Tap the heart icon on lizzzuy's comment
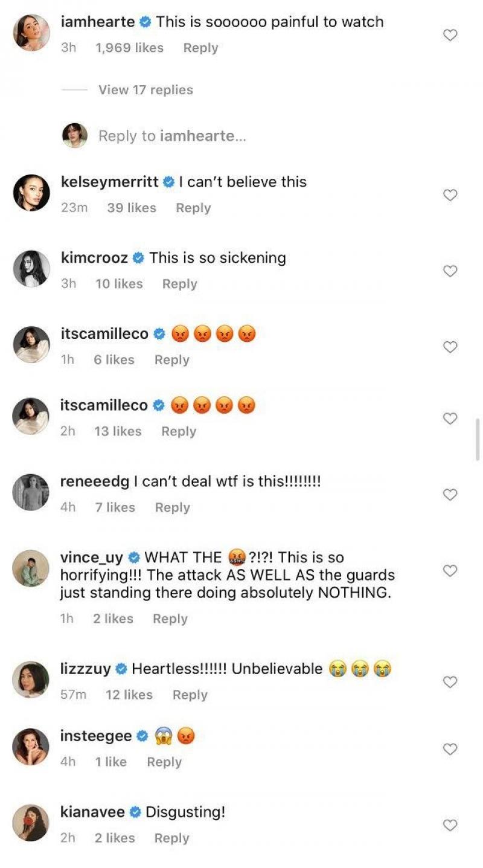This screenshot has height=868, width=483. tap(450, 681)
